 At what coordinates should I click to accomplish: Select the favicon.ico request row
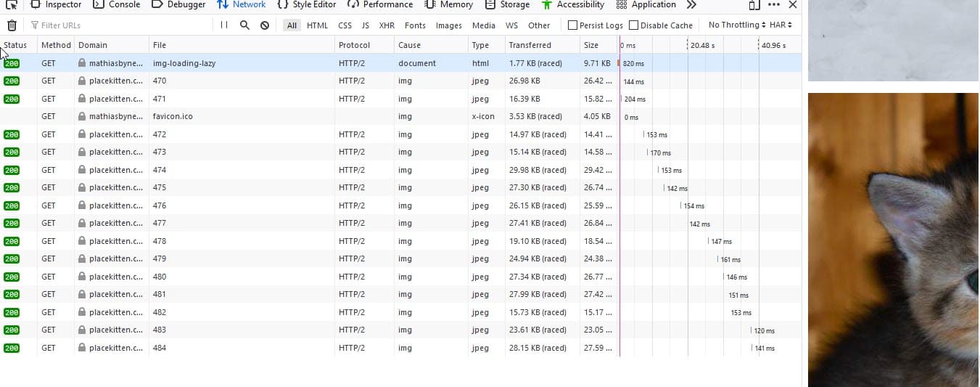coord(173,116)
